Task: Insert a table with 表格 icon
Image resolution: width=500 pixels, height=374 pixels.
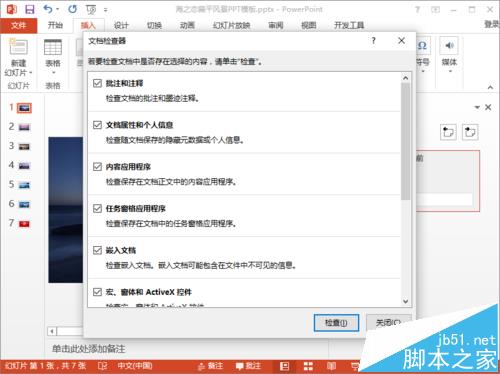Action: 53,47
